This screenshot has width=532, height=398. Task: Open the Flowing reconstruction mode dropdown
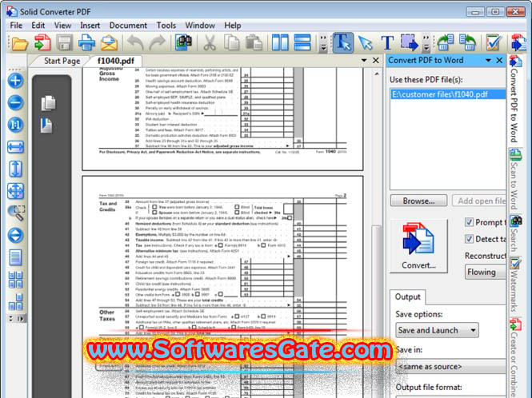pyautogui.click(x=485, y=272)
